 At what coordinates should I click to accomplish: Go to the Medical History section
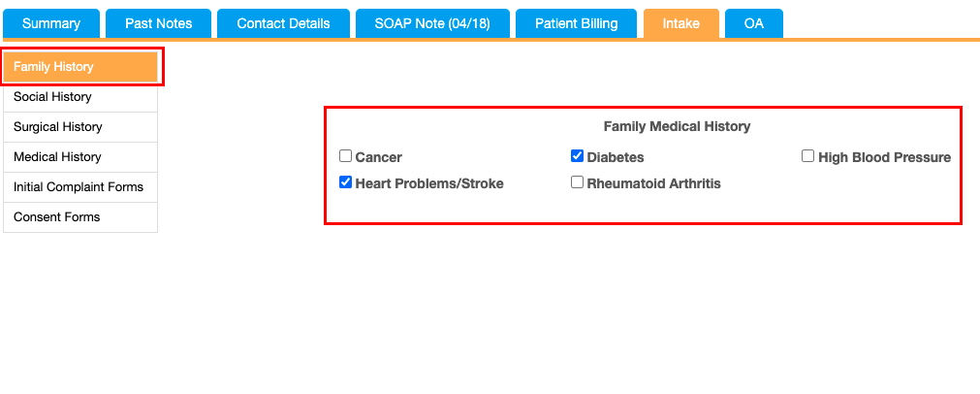(80, 157)
